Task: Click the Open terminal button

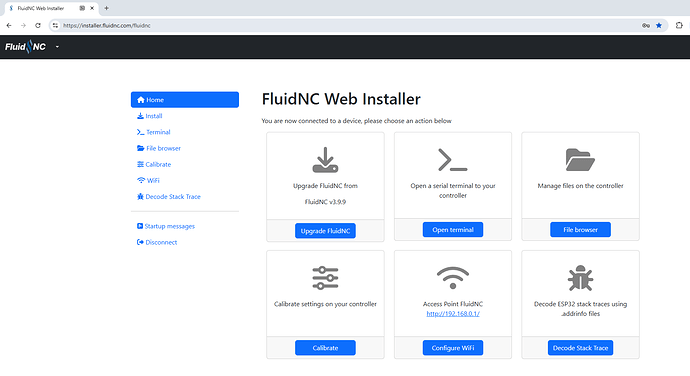Action: tap(453, 229)
